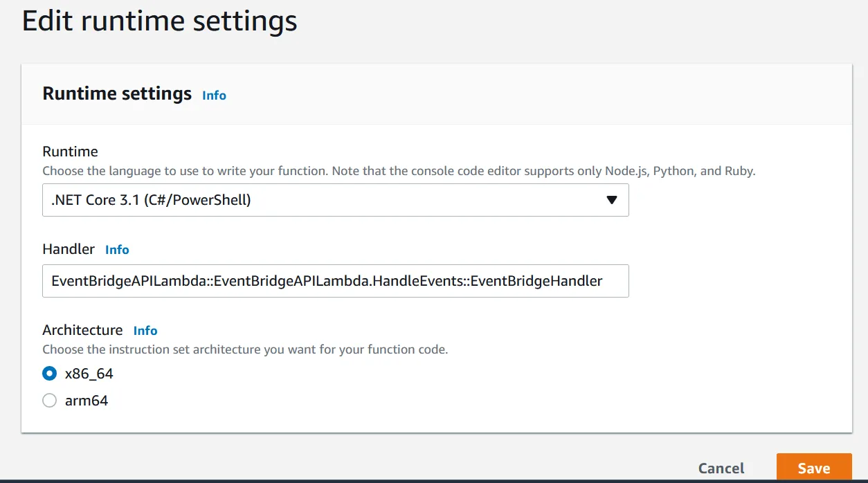This screenshot has width=868, height=483.
Task: Select the arm64 radio button
Action: 49,401
